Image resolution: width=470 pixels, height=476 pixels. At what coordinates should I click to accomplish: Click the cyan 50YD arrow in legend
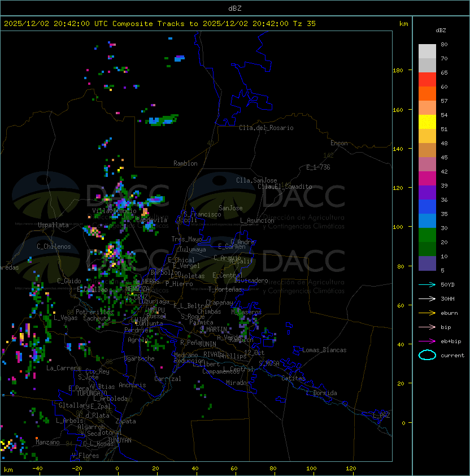pos(427,285)
